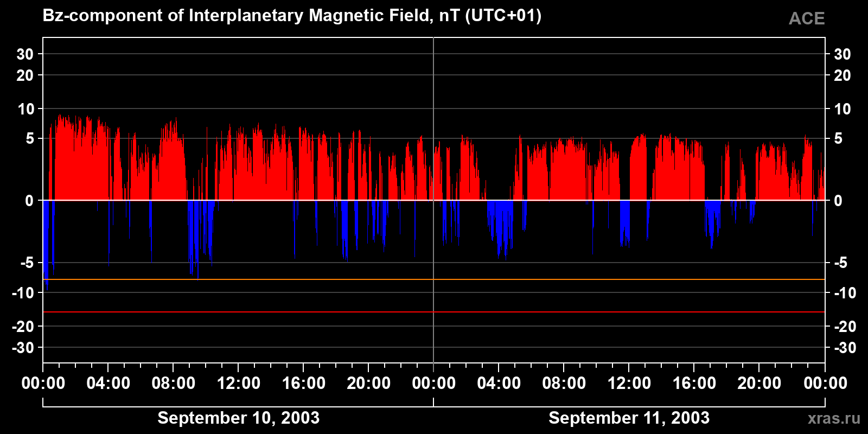Click the xras.ru source label
The height and width of the screenshot is (434, 868).
(x=834, y=418)
